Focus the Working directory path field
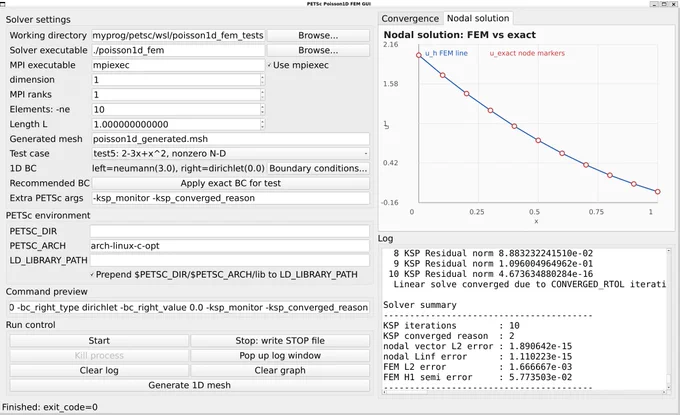The height and width of the screenshot is (415, 680). pos(178,36)
